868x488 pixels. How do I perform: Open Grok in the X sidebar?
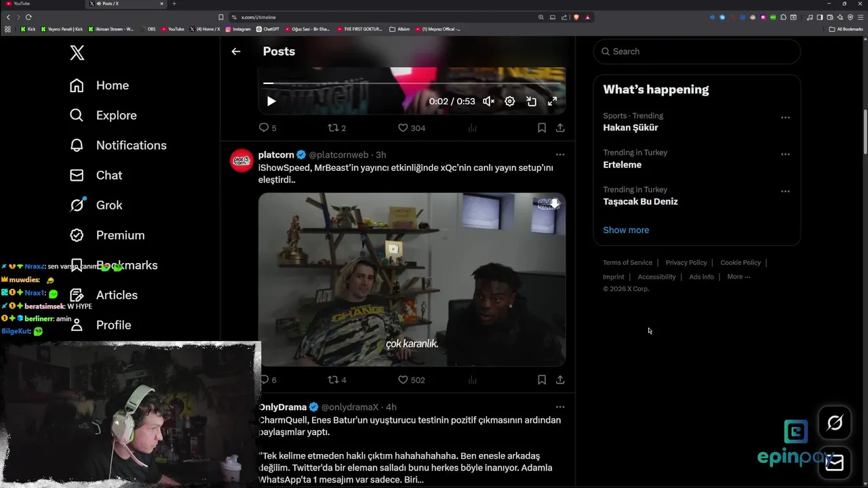[x=96, y=205]
